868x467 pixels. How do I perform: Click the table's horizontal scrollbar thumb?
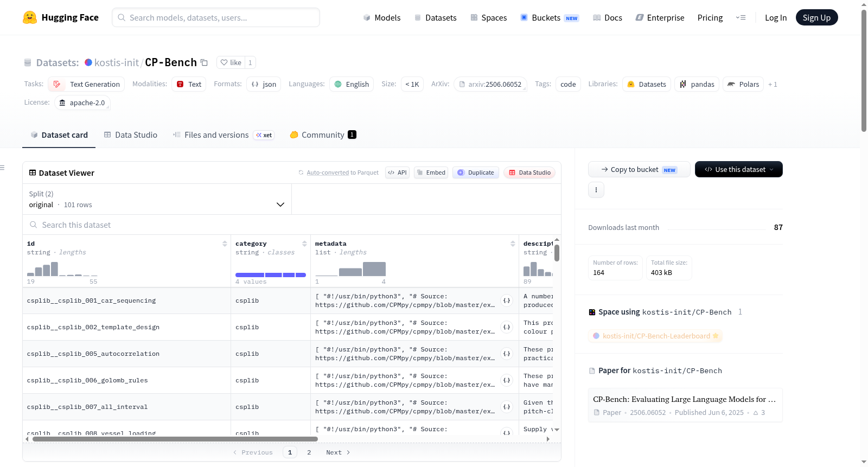tap(175, 439)
